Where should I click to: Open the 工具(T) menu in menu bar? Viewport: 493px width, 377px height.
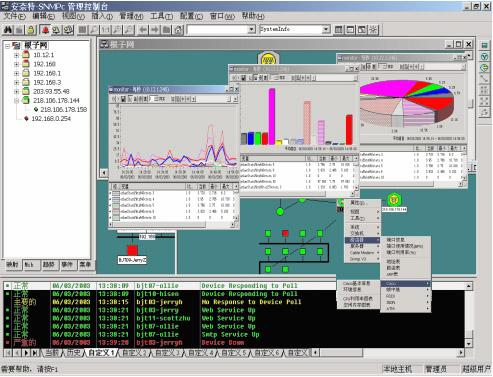(x=161, y=16)
